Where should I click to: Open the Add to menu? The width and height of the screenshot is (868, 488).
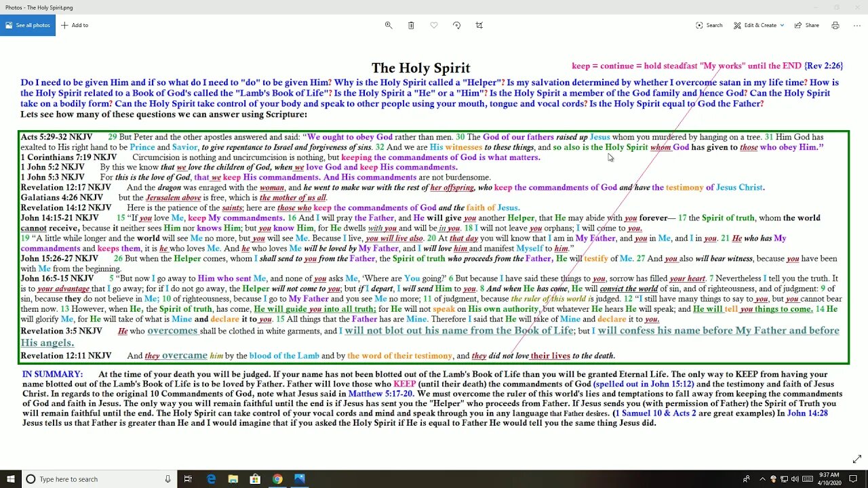[75, 25]
